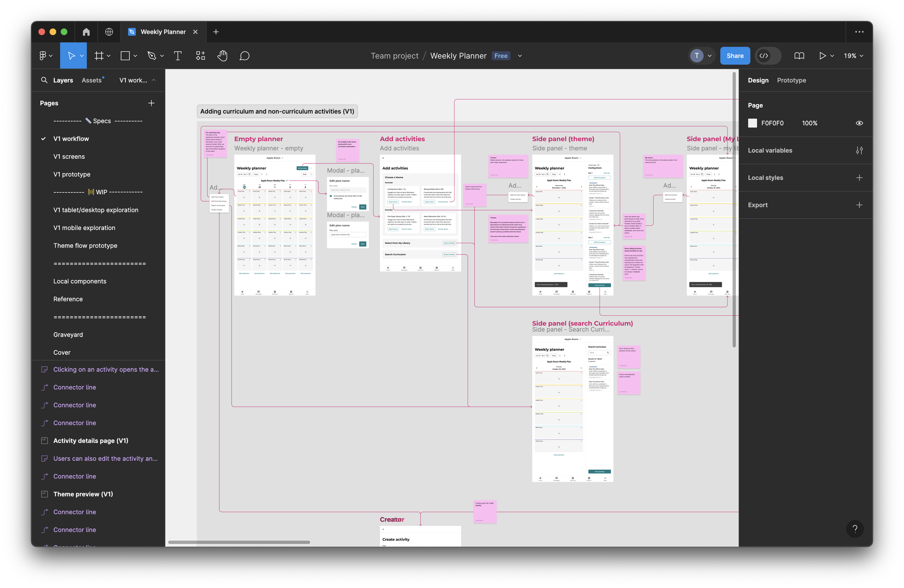Screen dimensions: 904x588
Task: Open the V1 tablet/desktop exploration page
Action: [x=96, y=210]
